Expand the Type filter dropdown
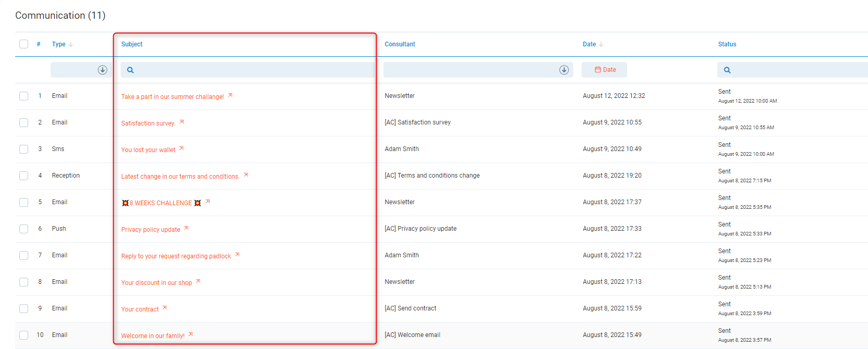Viewport: 868px width, 349px height. click(102, 70)
